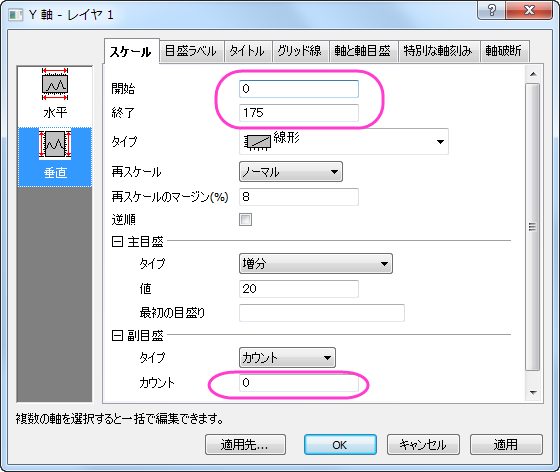Collapse the 主目盛 section
Screen dimensions: 560x472
coord(117,242)
